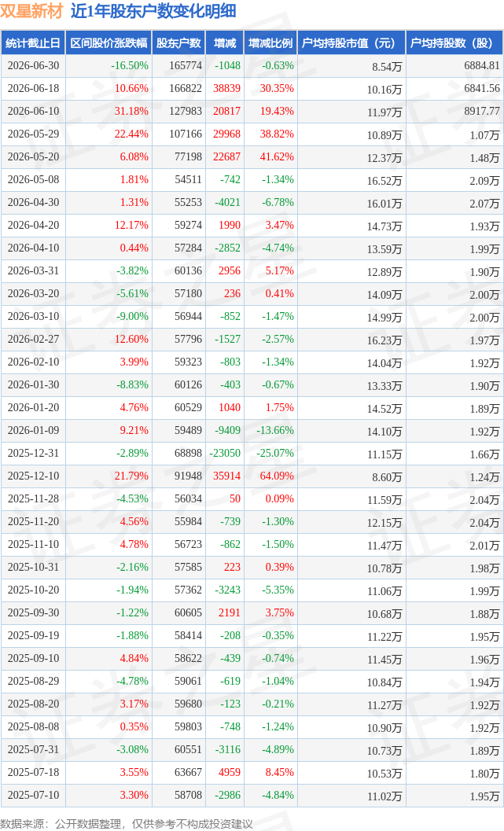Select the 2025-12-31 date row
Image resolution: width=504 pixels, height=831 pixels.
[x=252, y=453]
